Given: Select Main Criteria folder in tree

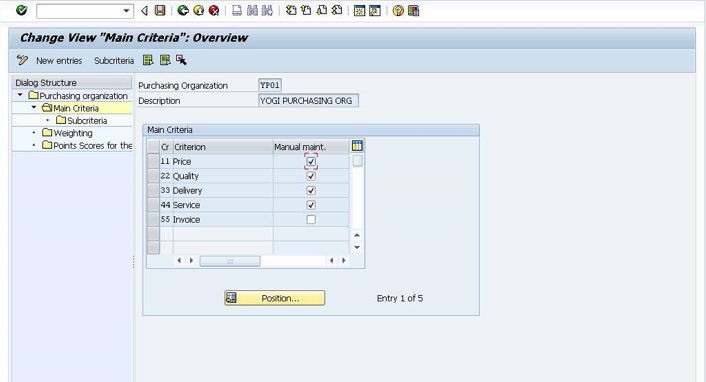Looking at the screenshot, I should click(76, 108).
